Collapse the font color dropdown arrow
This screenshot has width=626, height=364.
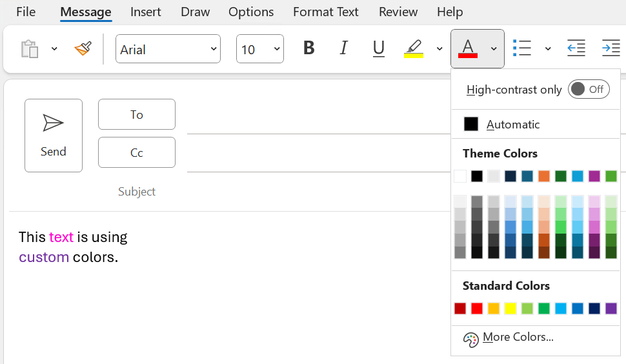pos(494,48)
